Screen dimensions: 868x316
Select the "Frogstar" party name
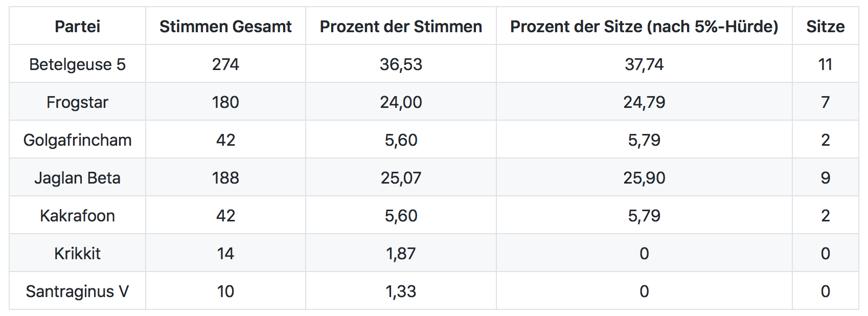pyautogui.click(x=77, y=102)
